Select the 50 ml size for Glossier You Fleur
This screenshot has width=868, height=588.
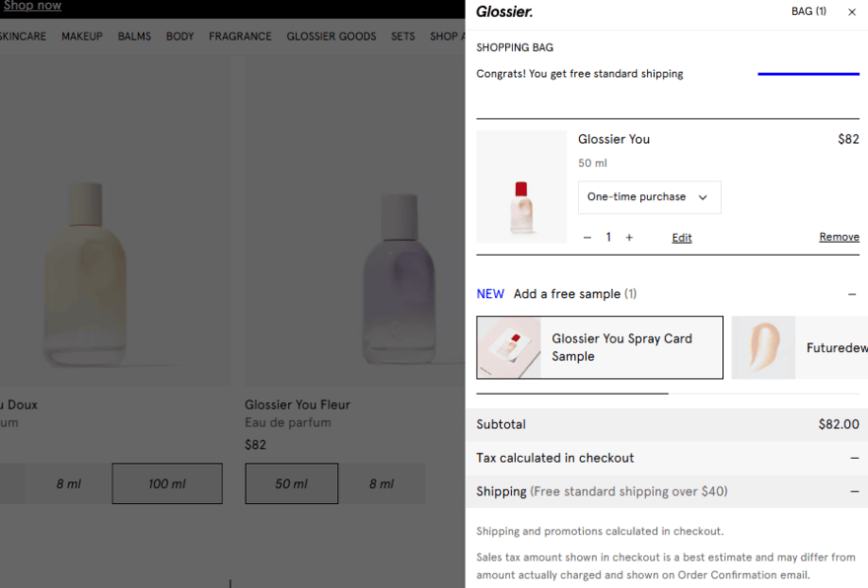291,483
